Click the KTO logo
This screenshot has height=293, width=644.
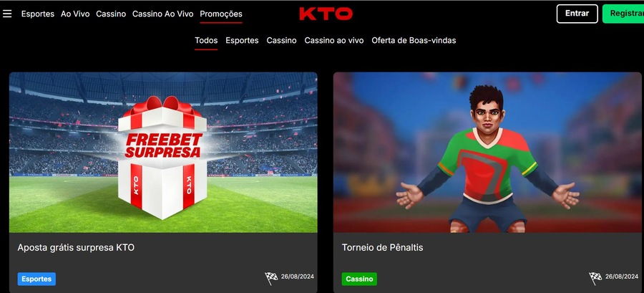(x=326, y=14)
